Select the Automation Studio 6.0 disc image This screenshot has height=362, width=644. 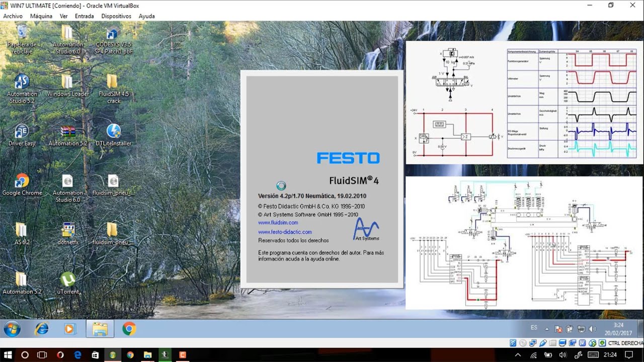click(x=67, y=189)
